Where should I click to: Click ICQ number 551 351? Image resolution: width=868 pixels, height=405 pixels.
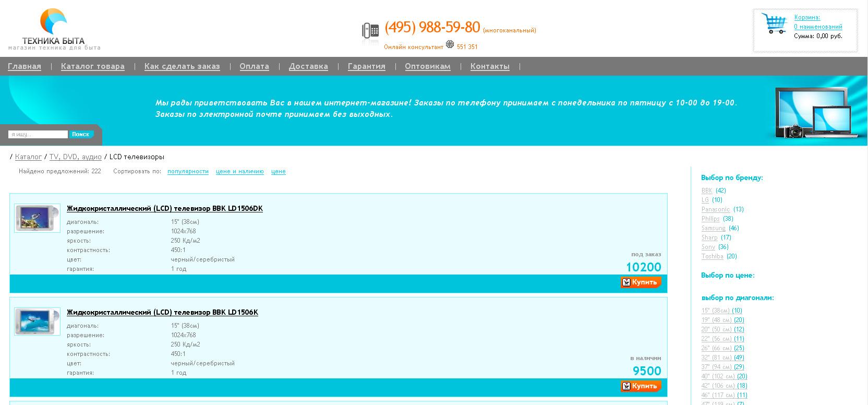point(467,47)
